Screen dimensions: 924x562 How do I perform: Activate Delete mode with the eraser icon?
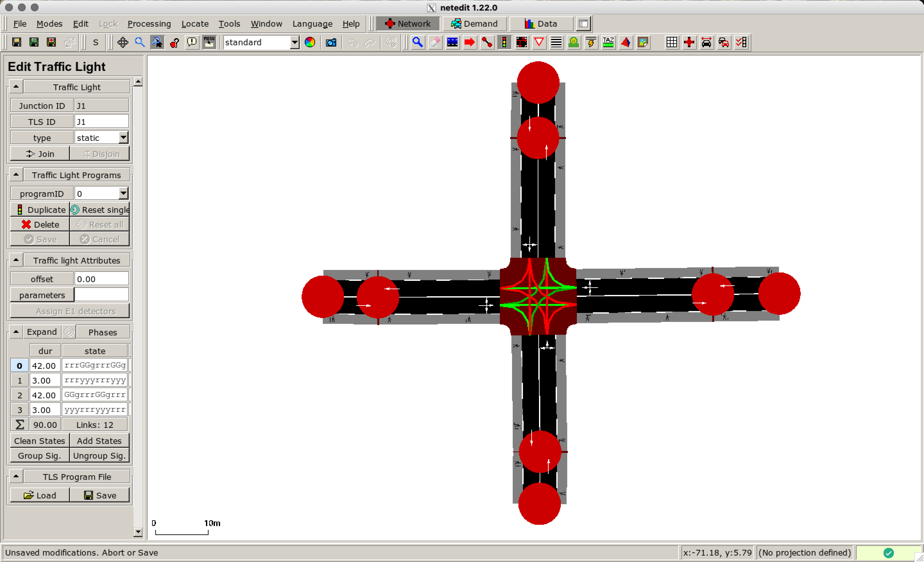pos(435,42)
